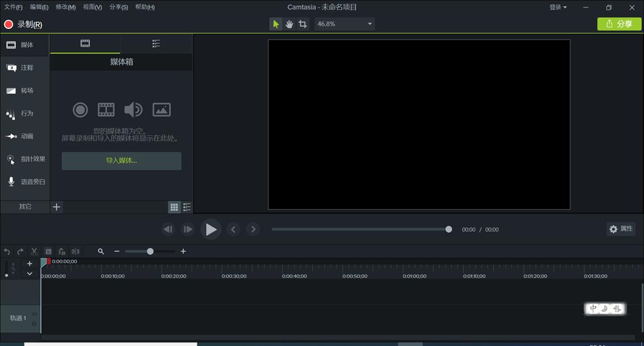Expand the 登录 sign-in dropdown
The width and height of the screenshot is (644, 346).
[557, 7]
